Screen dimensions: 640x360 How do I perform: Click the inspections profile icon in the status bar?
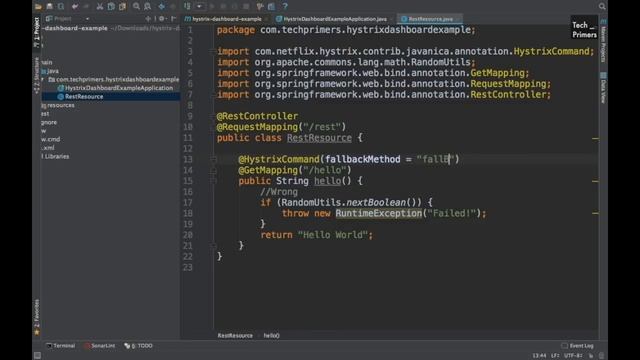click(601, 356)
